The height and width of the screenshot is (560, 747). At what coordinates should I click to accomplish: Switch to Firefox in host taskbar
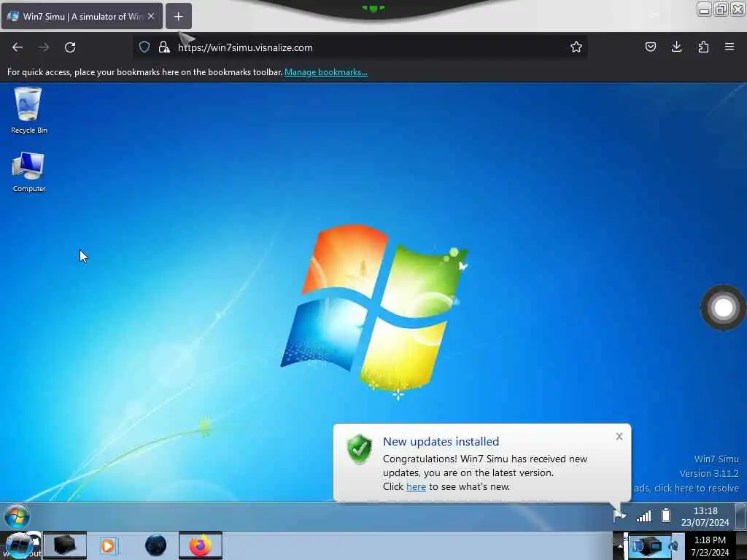(201, 545)
